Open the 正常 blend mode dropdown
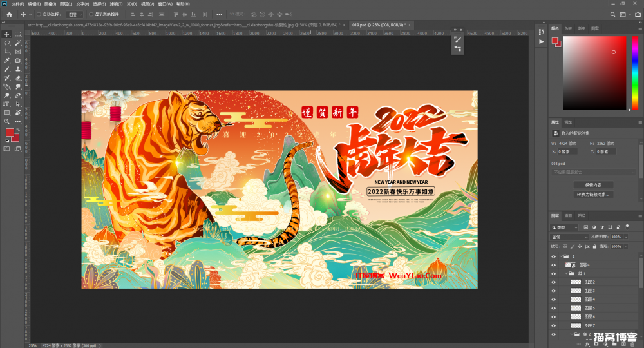The width and height of the screenshot is (644, 348). (569, 237)
